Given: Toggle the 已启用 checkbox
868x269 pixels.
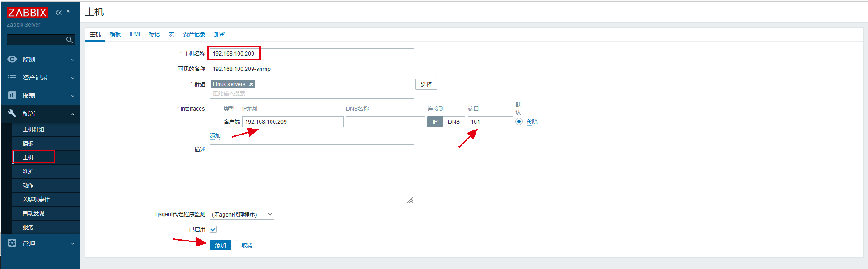Looking at the screenshot, I should [x=213, y=229].
